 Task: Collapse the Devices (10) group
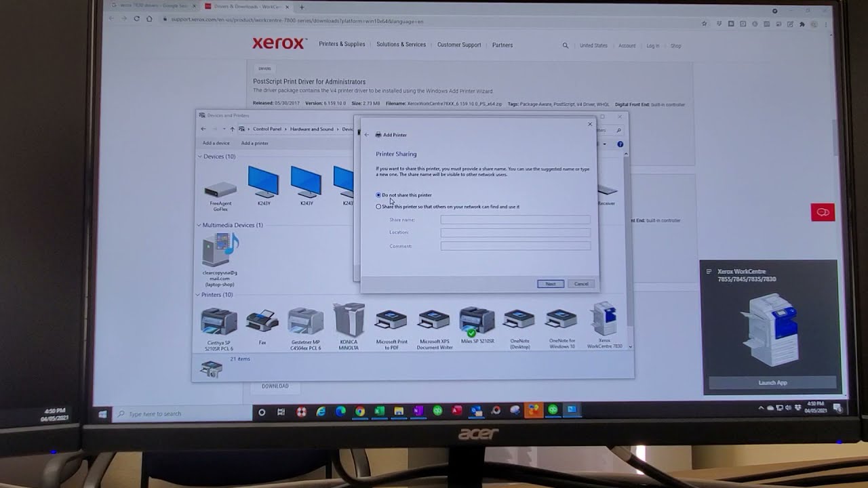point(200,157)
